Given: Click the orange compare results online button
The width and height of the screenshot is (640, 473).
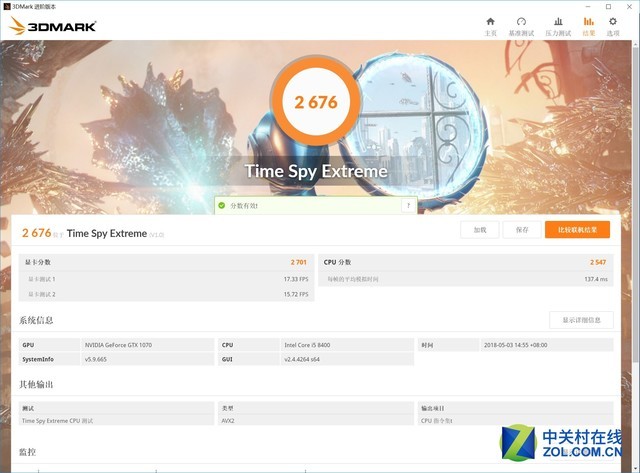Looking at the screenshot, I should pyautogui.click(x=578, y=230).
